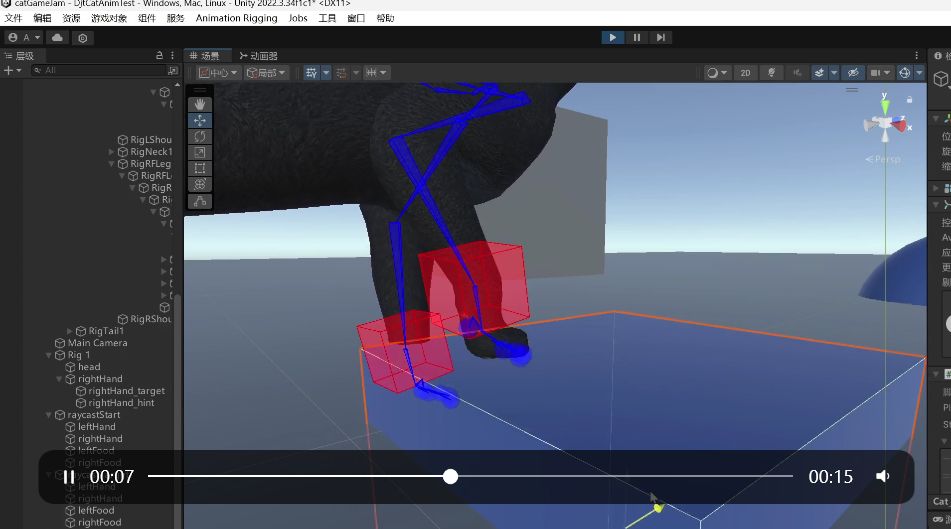Toggle scene lighting bulb
The width and height of the screenshot is (951, 529).
coord(771,73)
